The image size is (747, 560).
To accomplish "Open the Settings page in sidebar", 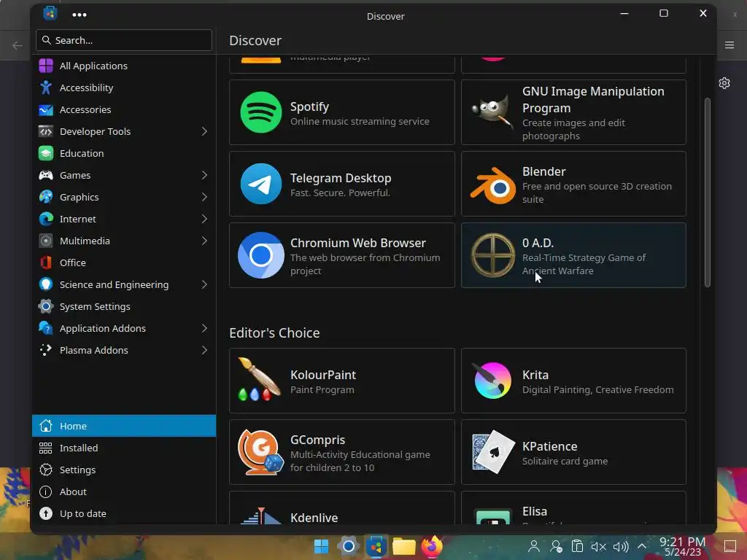I will [x=124, y=470].
